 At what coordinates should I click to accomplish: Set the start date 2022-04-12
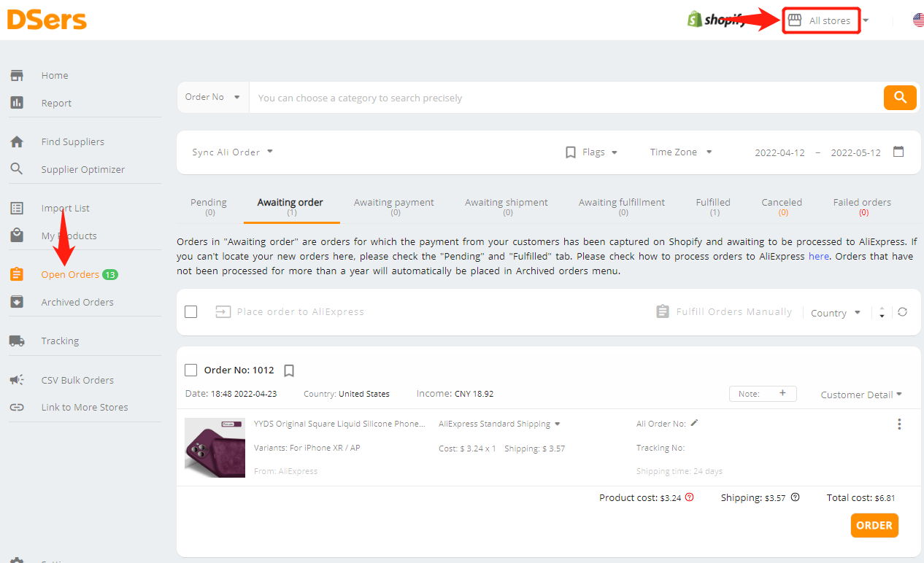(779, 152)
